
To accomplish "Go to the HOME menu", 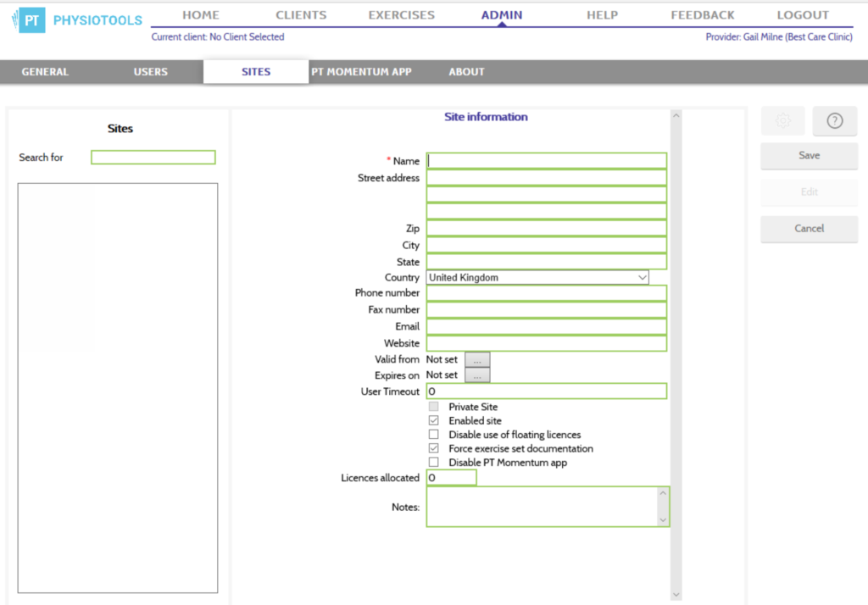I will [x=201, y=15].
